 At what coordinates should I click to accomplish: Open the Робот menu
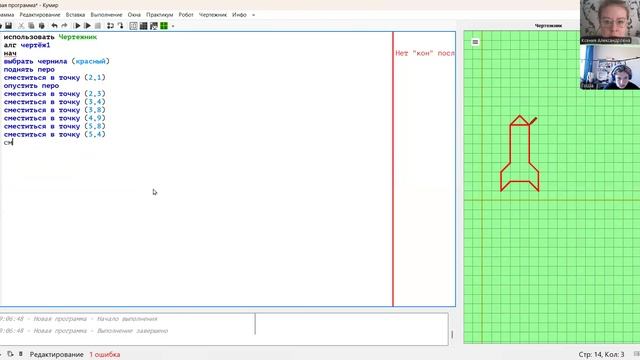click(x=186, y=15)
